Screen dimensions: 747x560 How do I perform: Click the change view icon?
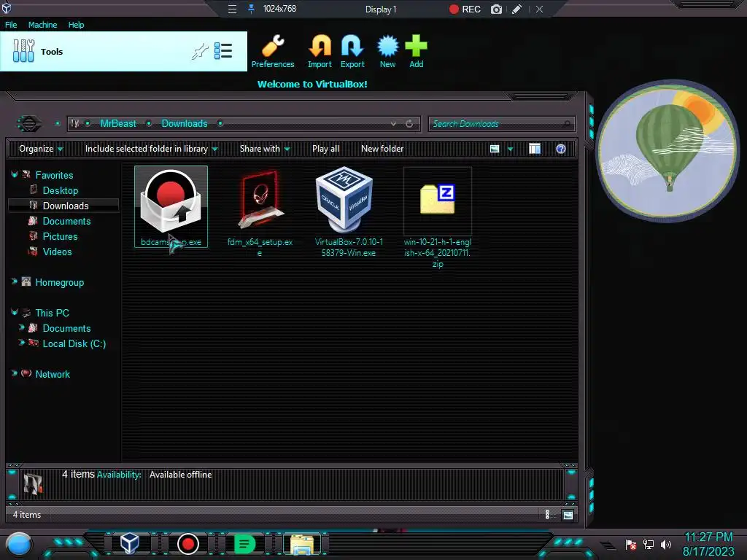495,149
